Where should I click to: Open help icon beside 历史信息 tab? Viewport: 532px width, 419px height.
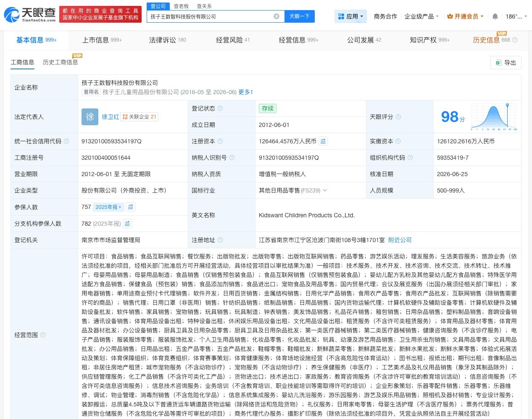pyautogui.click(x=515, y=40)
